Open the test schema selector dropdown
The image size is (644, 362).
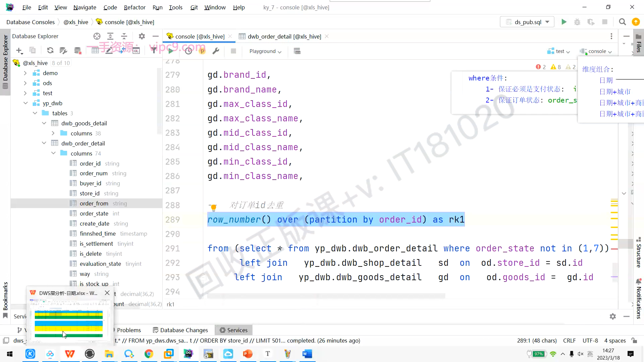pyautogui.click(x=559, y=51)
